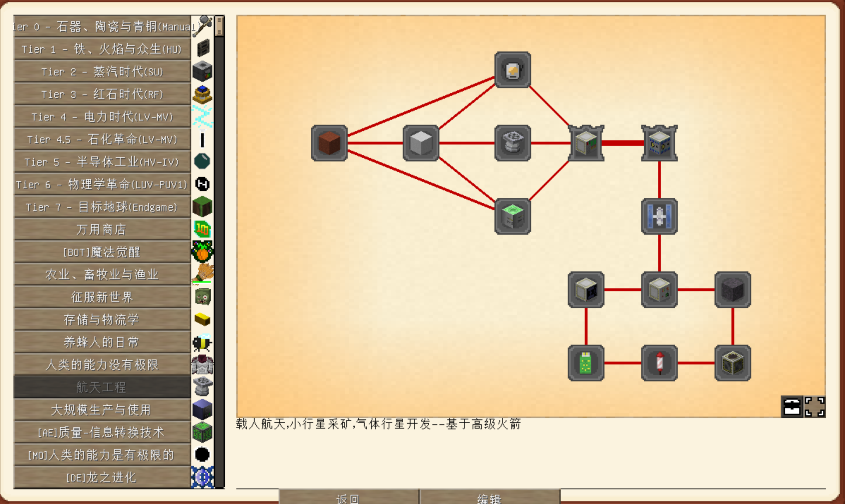845x504 pixels.
Task: Open the gray launch pad quest in quest map
Action: (x=512, y=143)
